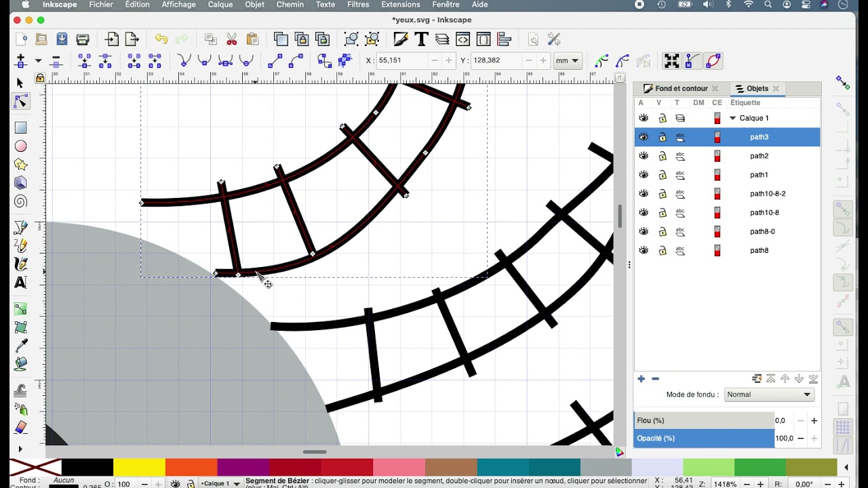Click the yellow palette swatch
The height and width of the screenshot is (488, 868).
(x=139, y=468)
